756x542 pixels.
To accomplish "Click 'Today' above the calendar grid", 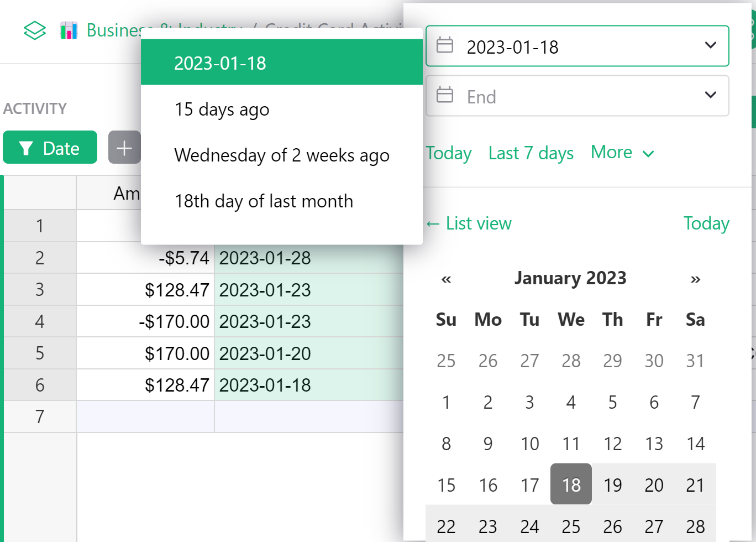I will 706,223.
